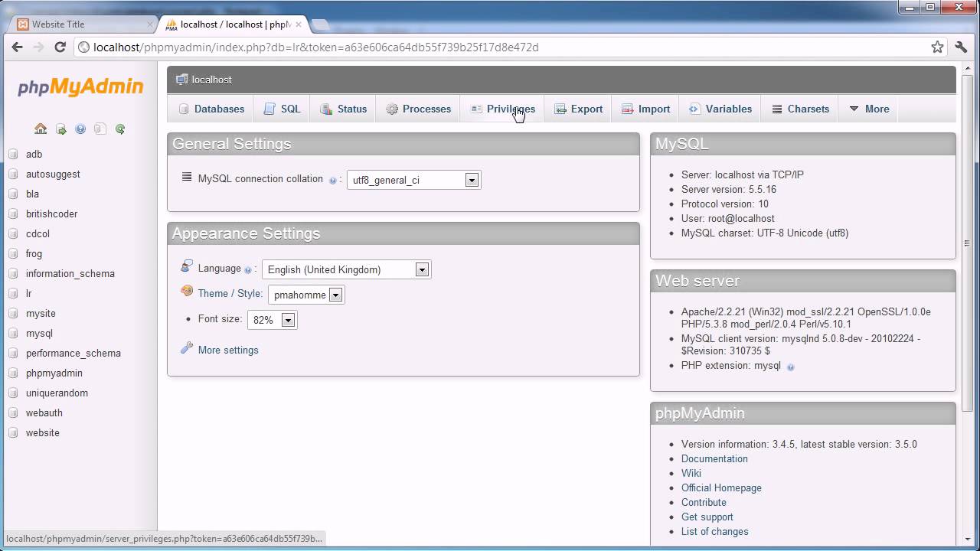This screenshot has width=980, height=551.
Task: Click the help icon next to MySQL connection collation
Action: [332, 181]
